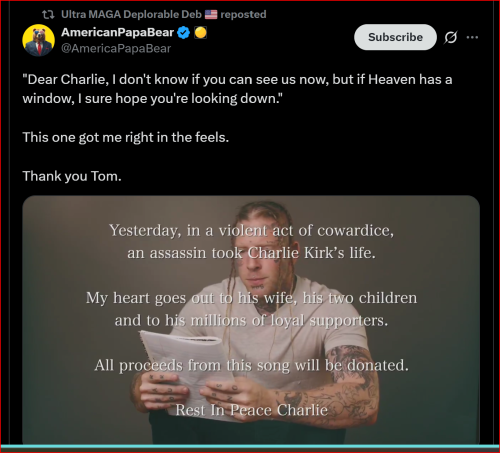Click the AmericanPapaBear display name
500x453 pixels.
(x=117, y=32)
